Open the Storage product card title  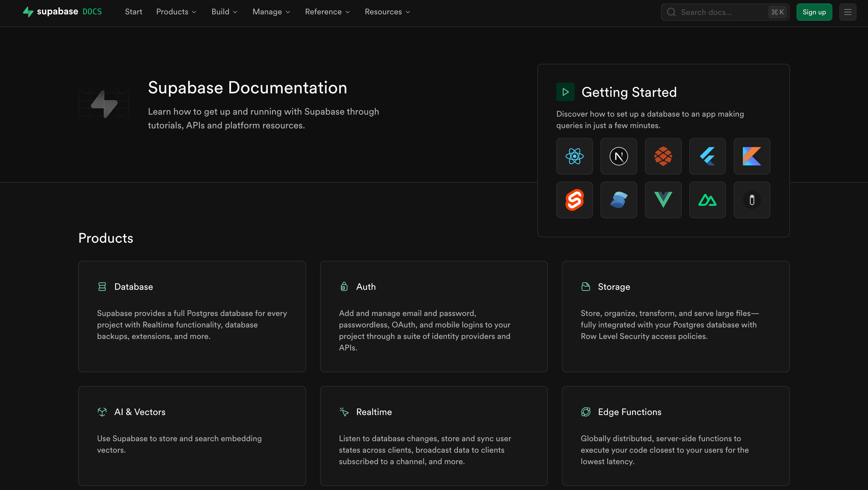[614, 287]
